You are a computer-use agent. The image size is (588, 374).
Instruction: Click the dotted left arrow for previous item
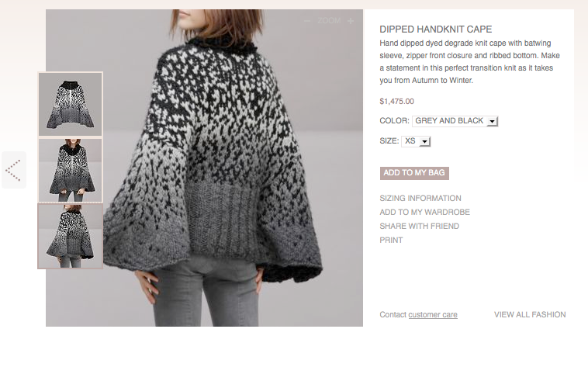(13, 170)
